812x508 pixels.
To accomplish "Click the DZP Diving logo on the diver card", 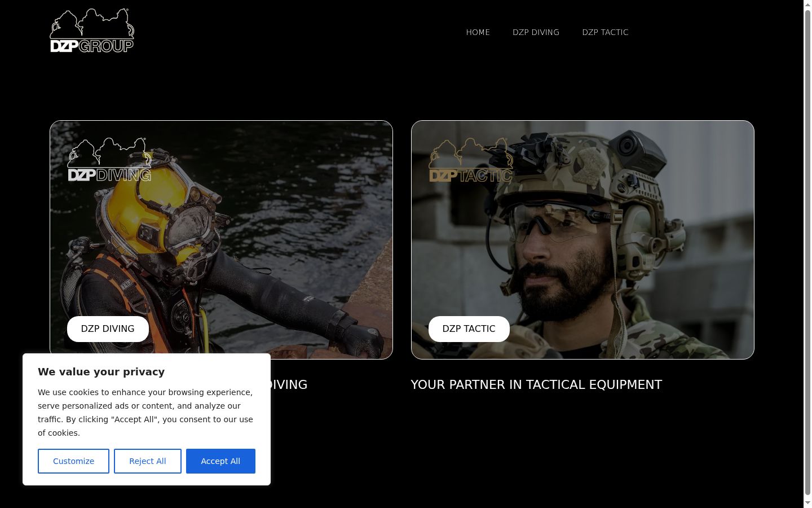I will (109, 160).
